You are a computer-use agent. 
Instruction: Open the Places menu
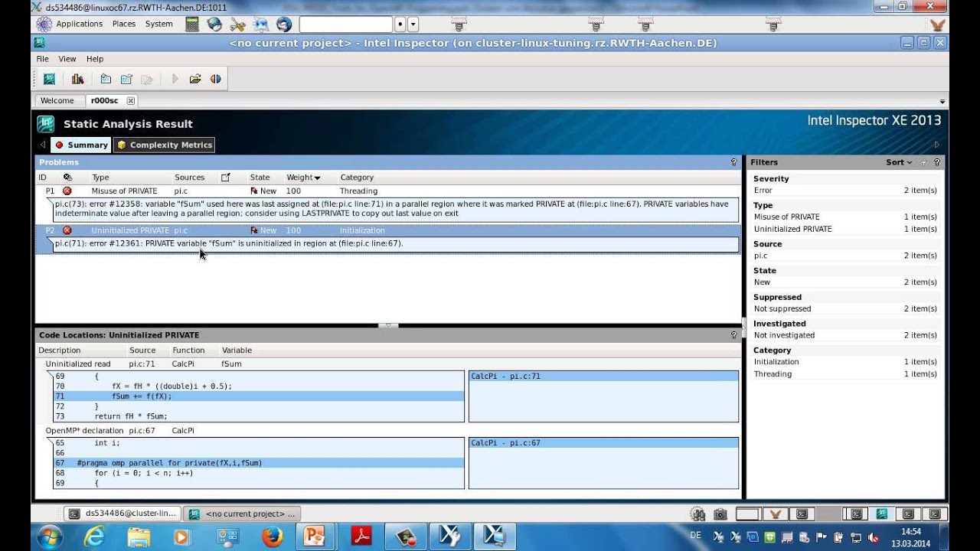[x=123, y=24]
